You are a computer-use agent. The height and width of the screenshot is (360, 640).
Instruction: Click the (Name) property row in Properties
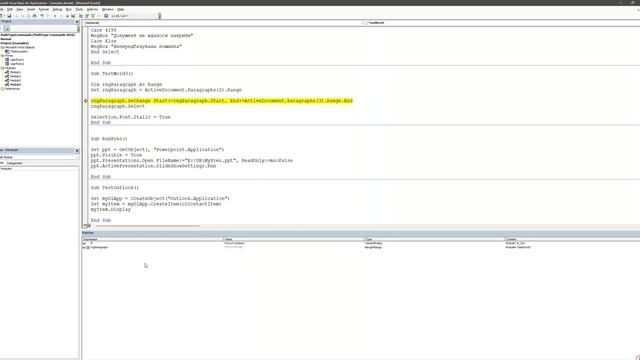(40, 169)
